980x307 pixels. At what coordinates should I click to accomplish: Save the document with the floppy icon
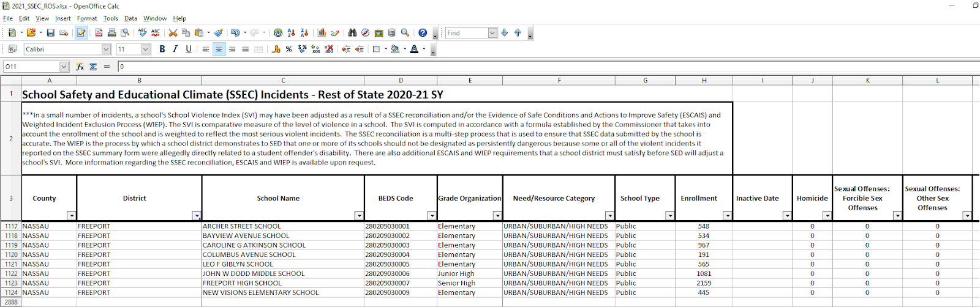tap(50, 32)
